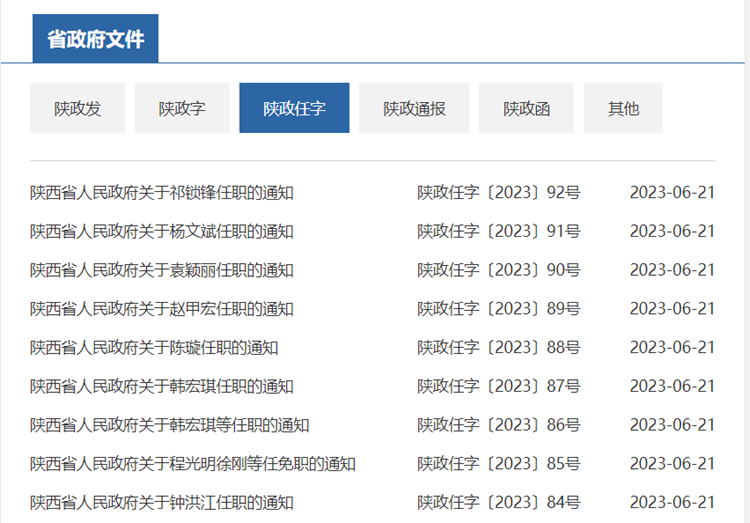Click the active 陕政任字 tab
This screenshot has width=750, height=523.
(x=294, y=108)
